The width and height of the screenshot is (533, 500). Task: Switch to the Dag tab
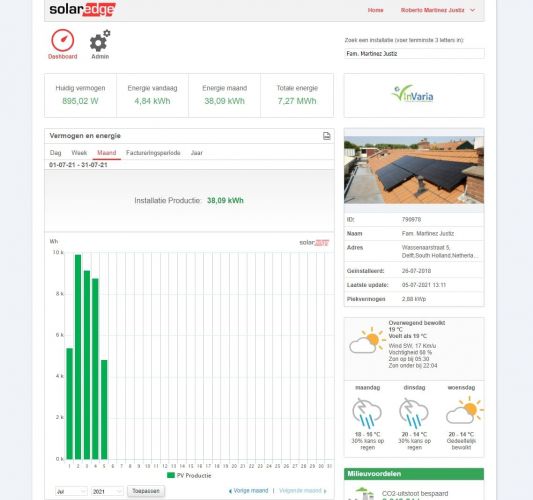[55, 153]
